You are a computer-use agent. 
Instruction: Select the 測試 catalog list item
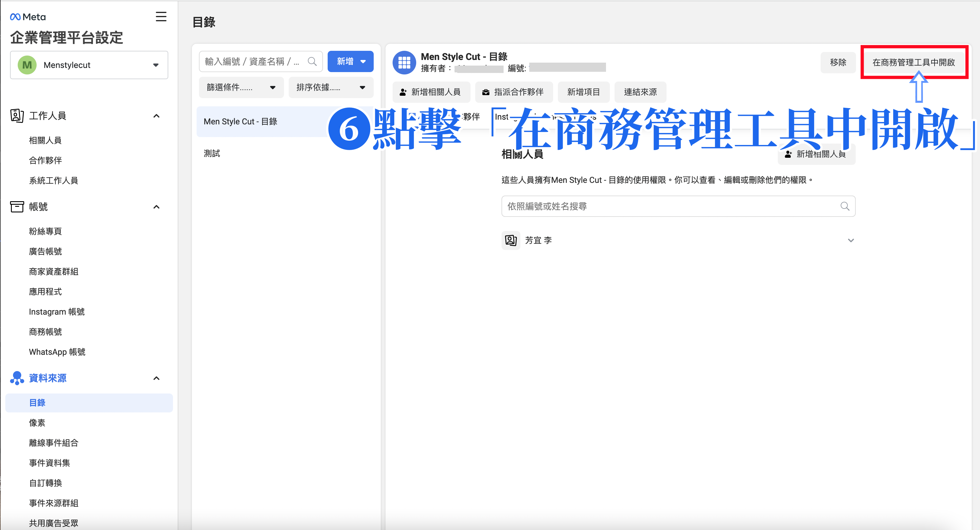pyautogui.click(x=285, y=153)
